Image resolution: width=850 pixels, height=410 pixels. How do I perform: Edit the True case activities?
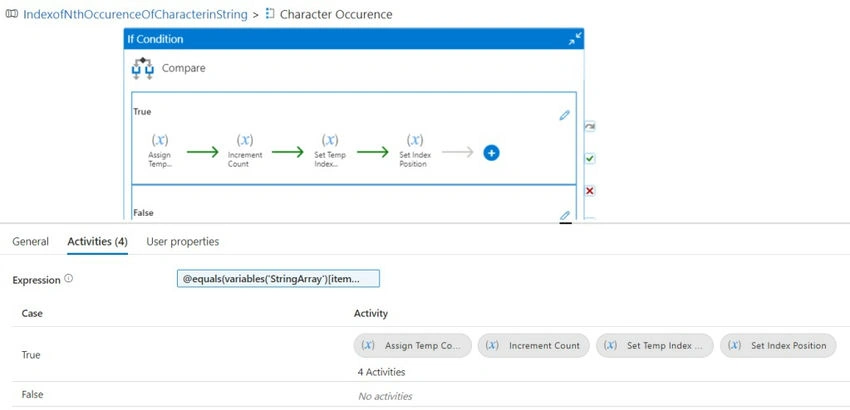tap(564, 115)
